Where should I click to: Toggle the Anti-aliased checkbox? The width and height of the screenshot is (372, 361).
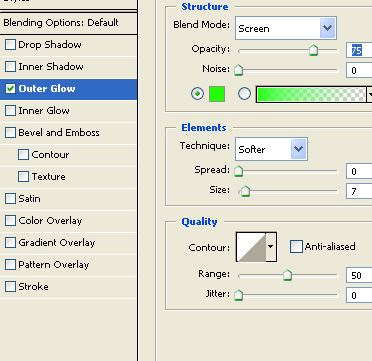click(296, 247)
